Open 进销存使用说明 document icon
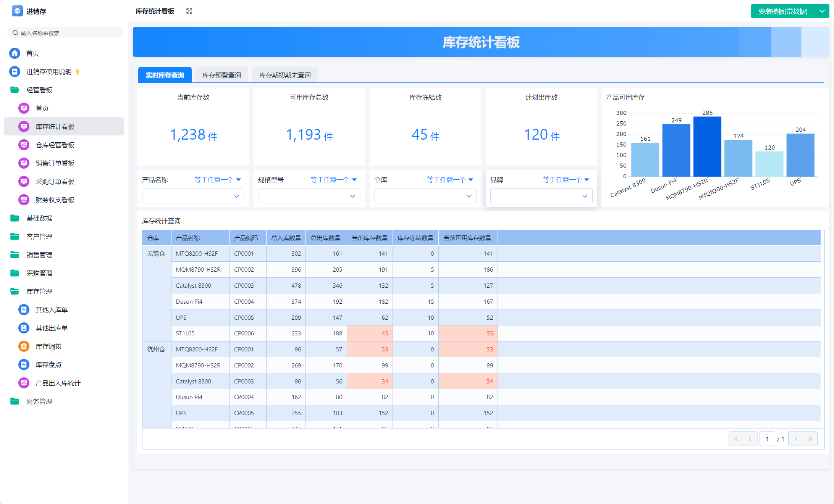Viewport: 834px width, 504px height. pyautogui.click(x=15, y=72)
